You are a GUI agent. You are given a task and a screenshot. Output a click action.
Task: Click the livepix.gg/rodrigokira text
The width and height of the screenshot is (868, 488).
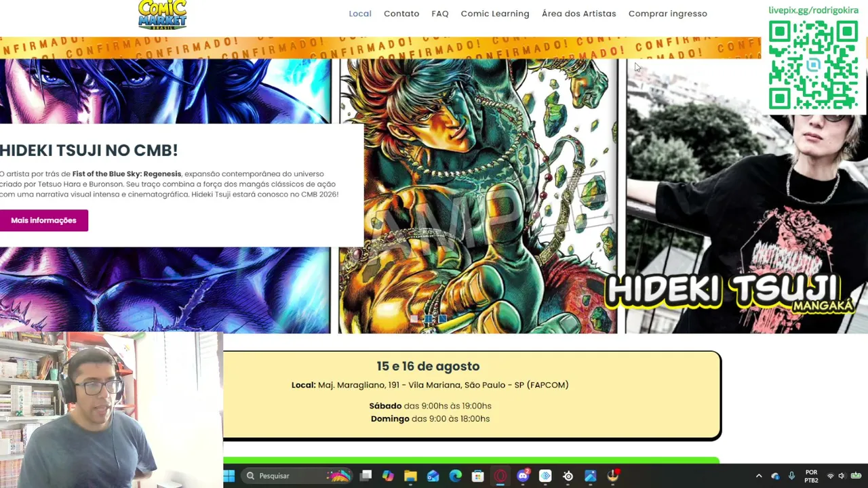point(814,10)
